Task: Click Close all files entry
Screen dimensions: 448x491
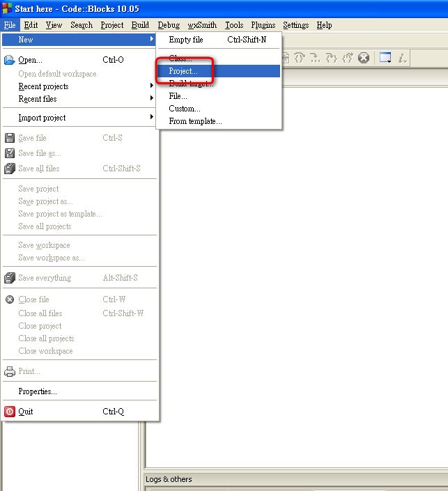Action: pyautogui.click(x=79, y=313)
